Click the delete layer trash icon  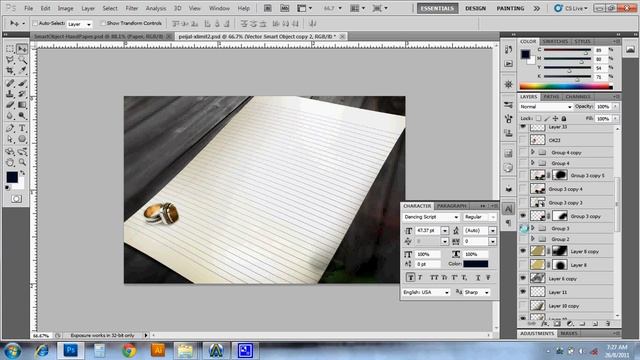(x=608, y=324)
